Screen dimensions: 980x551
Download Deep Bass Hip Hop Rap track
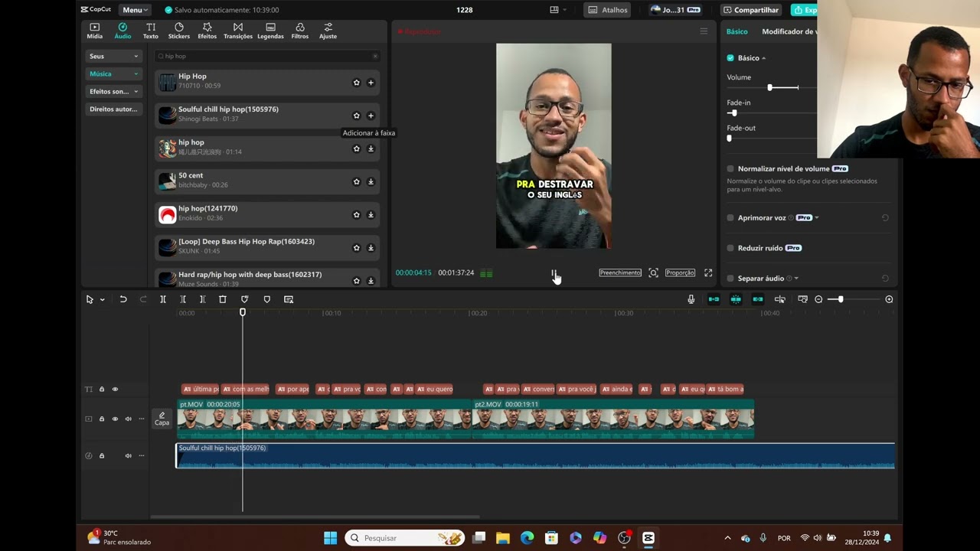[x=371, y=248]
